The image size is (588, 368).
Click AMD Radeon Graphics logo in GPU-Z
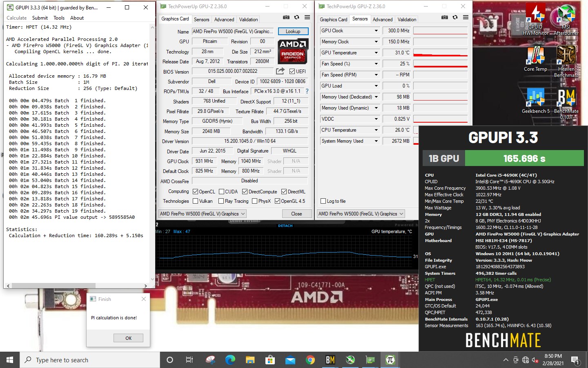pyautogui.click(x=293, y=51)
